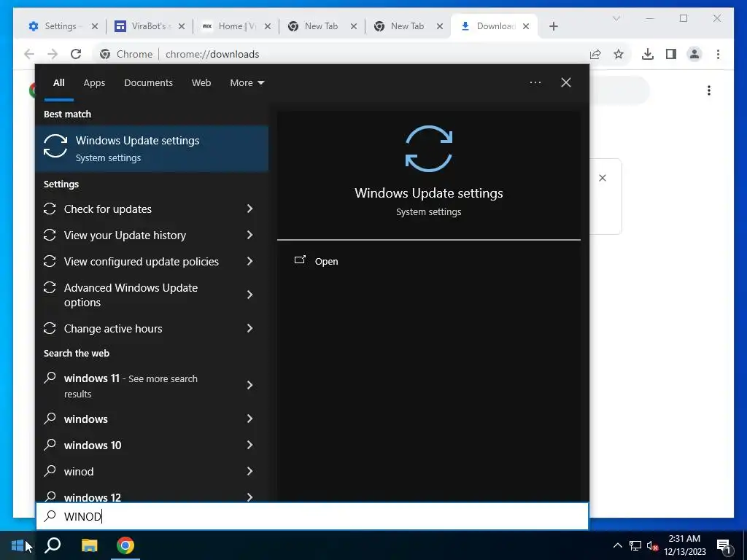Share this page icon in Chrome
Viewport: 747px width, 560px height.
click(x=595, y=54)
